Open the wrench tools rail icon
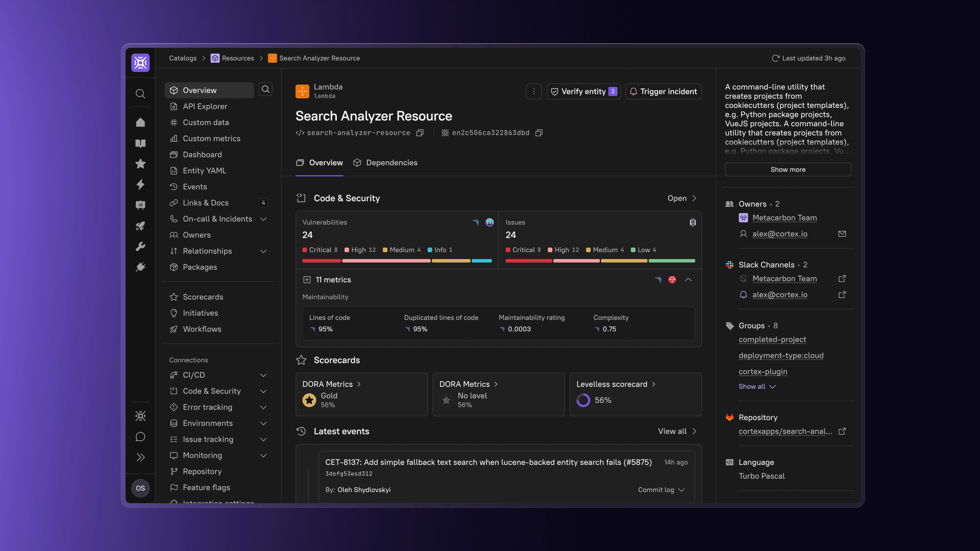This screenshot has width=980, height=551. (x=140, y=246)
